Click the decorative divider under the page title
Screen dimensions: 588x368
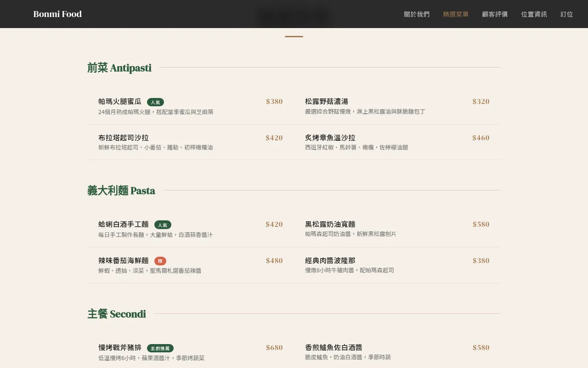point(294,36)
